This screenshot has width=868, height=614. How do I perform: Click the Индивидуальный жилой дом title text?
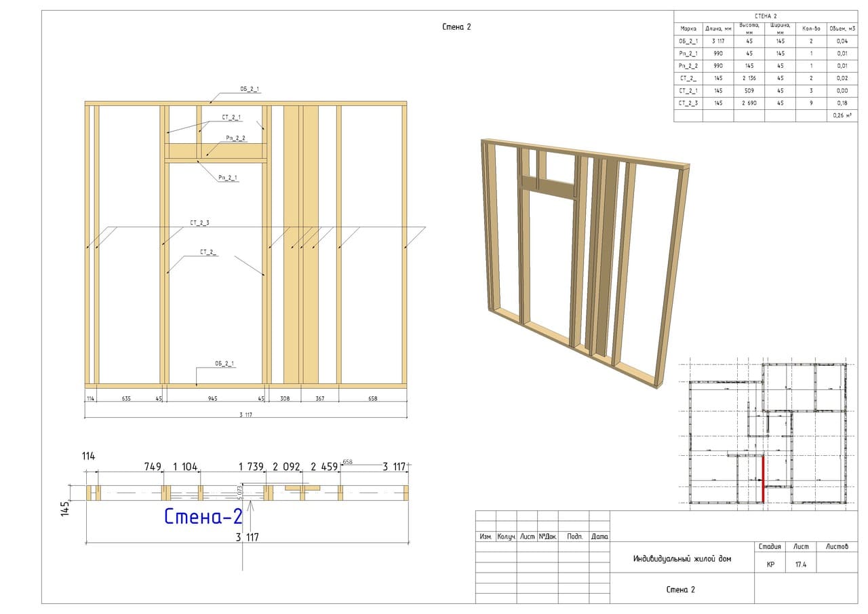[x=682, y=559]
